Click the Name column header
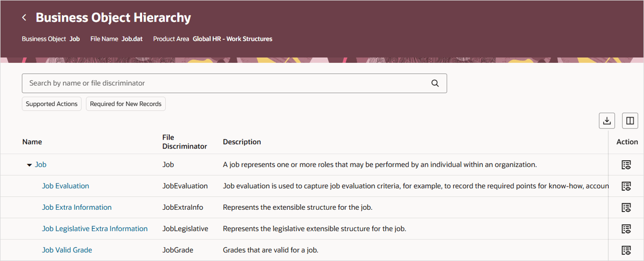 [32, 142]
